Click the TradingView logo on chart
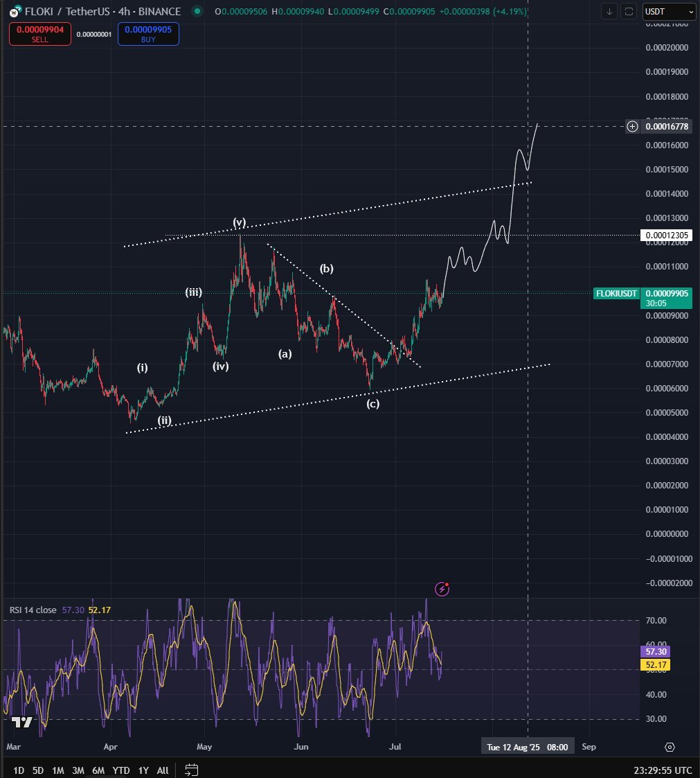The width and height of the screenshot is (700, 778). pos(22,722)
